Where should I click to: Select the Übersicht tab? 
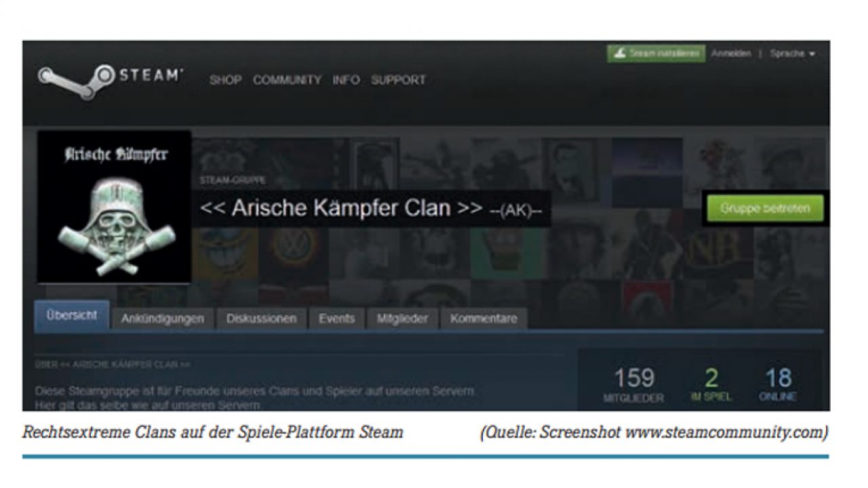pos(72,317)
